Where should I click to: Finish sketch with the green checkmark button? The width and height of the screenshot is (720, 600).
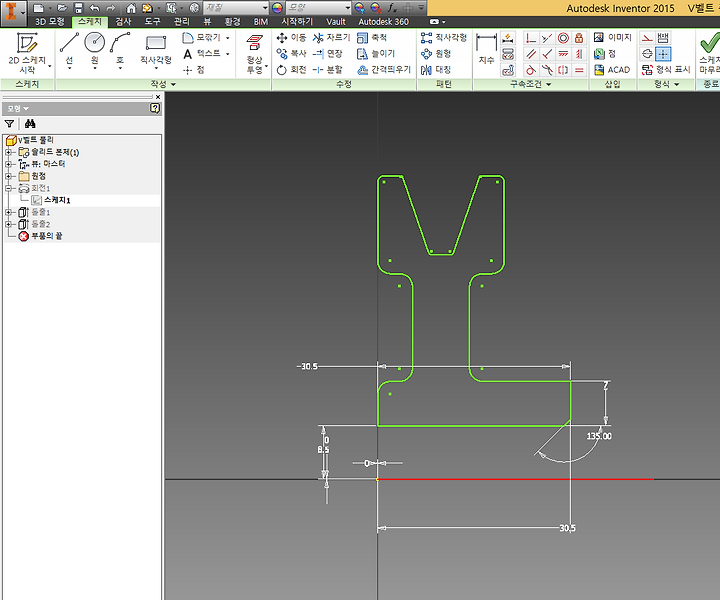point(709,53)
